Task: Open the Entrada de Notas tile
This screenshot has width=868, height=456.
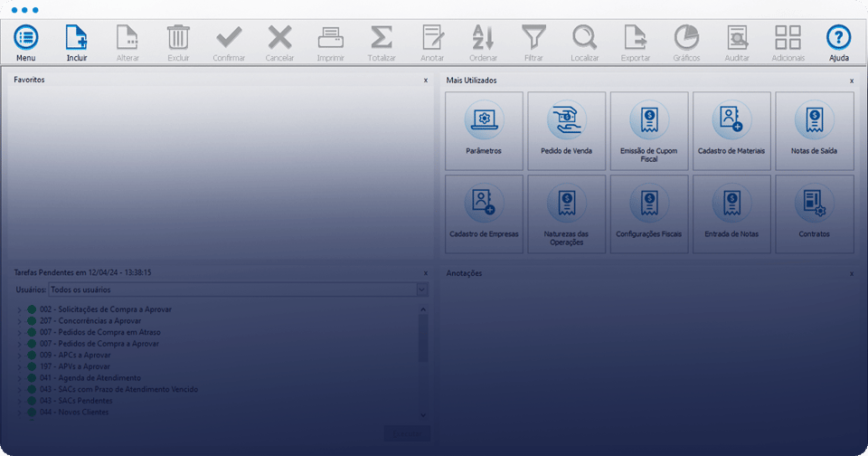Action: click(731, 214)
